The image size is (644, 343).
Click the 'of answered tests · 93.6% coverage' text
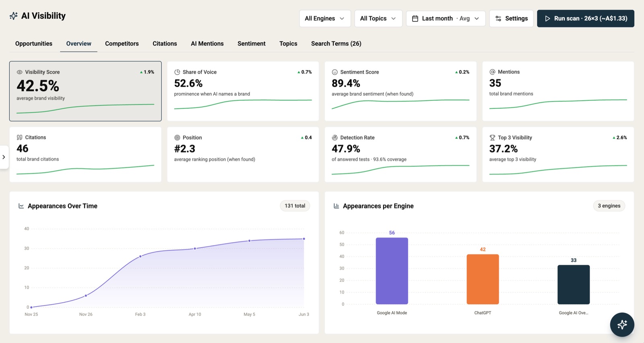[x=369, y=159]
